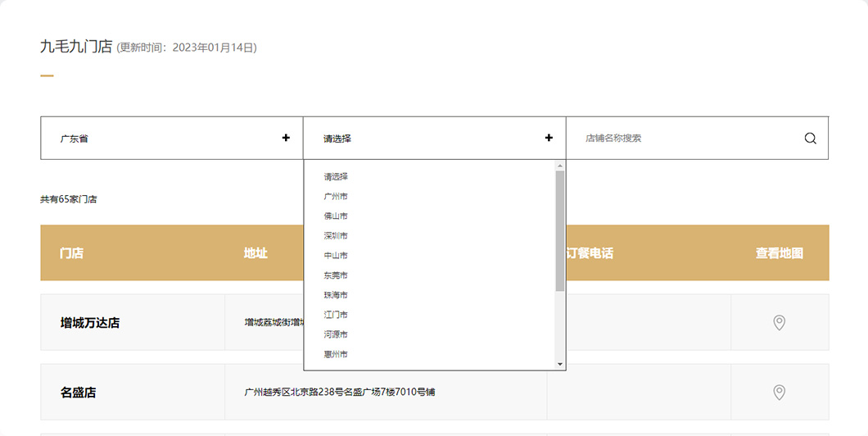
Task: Click the dropdown scrollbar down arrow
Action: (x=560, y=364)
